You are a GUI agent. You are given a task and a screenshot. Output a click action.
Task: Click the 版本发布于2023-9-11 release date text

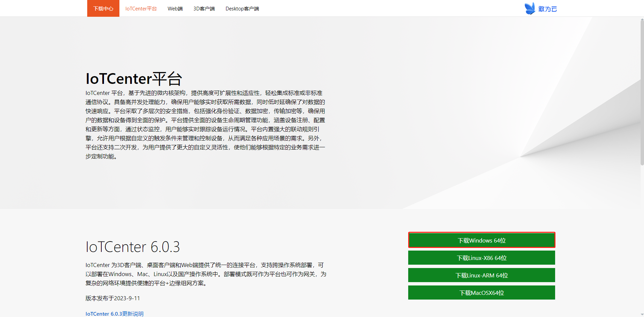[x=113, y=298]
